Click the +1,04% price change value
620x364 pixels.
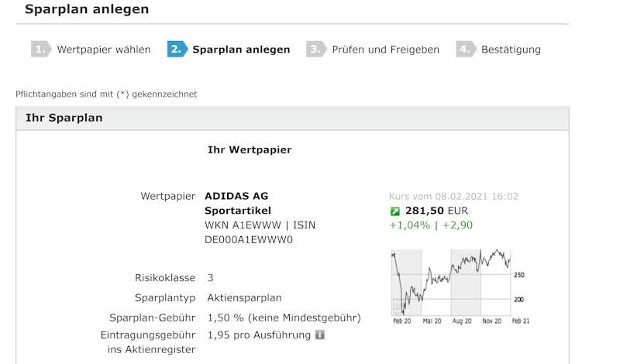[x=408, y=225]
